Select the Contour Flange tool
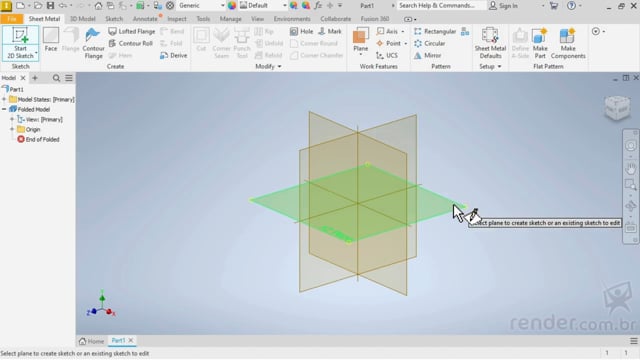This screenshot has height=360, width=640. click(x=93, y=43)
